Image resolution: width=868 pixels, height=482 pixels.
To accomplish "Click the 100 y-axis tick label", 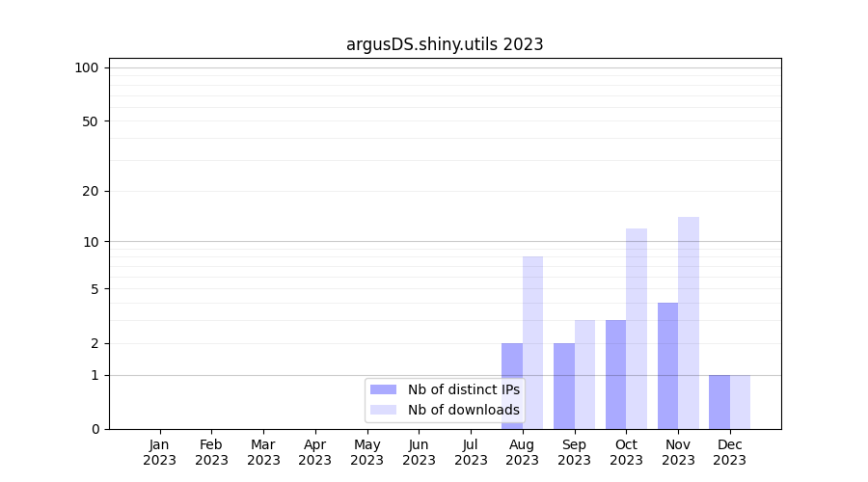I will [x=87, y=67].
